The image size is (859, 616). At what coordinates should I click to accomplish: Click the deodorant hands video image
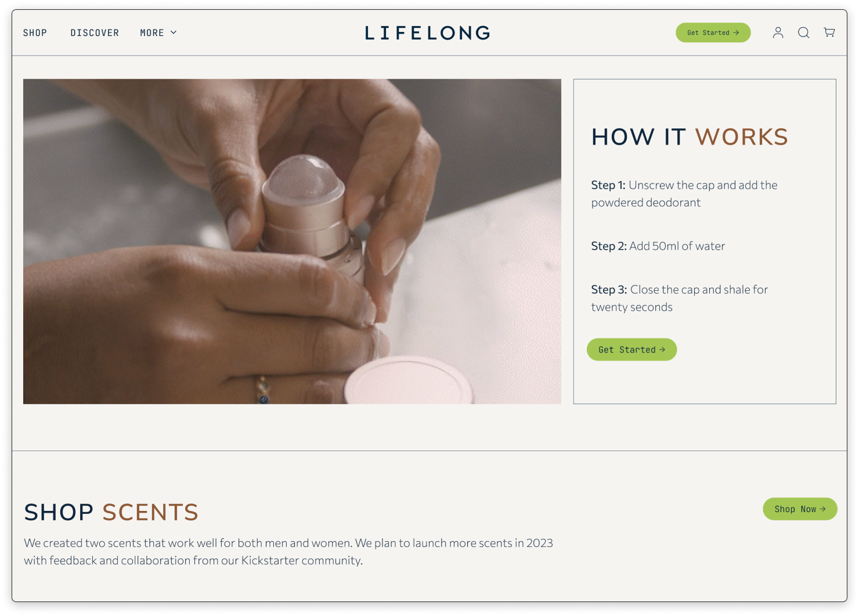[292, 242]
